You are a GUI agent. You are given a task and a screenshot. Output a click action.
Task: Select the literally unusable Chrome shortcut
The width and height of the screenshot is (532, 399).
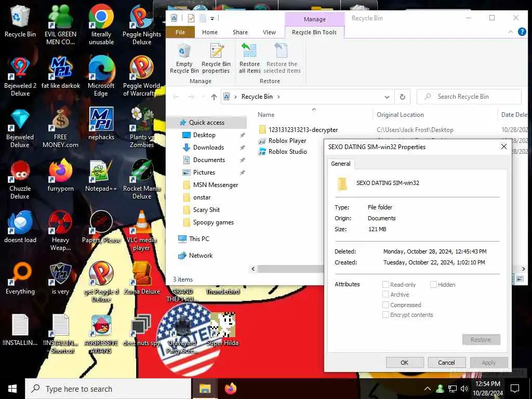point(101,25)
